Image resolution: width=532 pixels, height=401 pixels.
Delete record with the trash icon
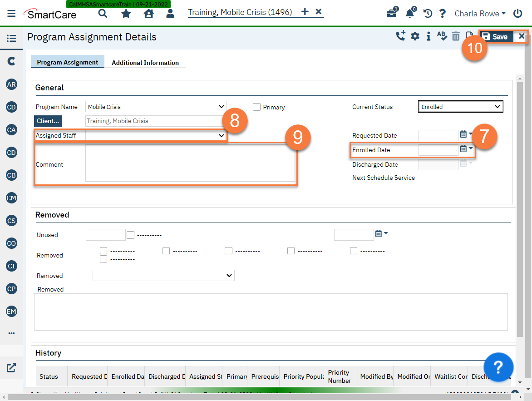point(456,36)
